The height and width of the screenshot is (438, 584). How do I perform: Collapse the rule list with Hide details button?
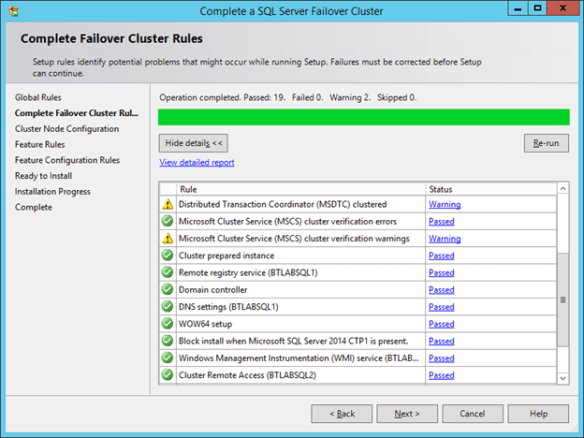pyautogui.click(x=193, y=143)
